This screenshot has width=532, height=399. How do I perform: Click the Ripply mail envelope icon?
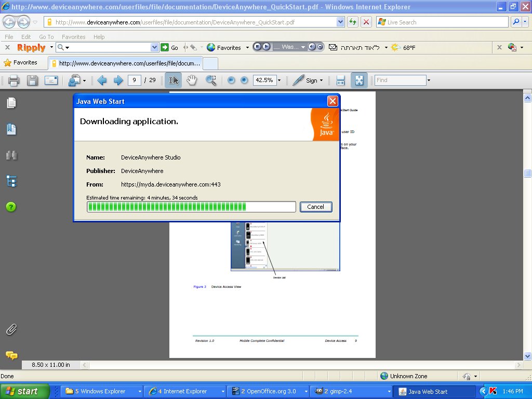[x=333, y=47]
